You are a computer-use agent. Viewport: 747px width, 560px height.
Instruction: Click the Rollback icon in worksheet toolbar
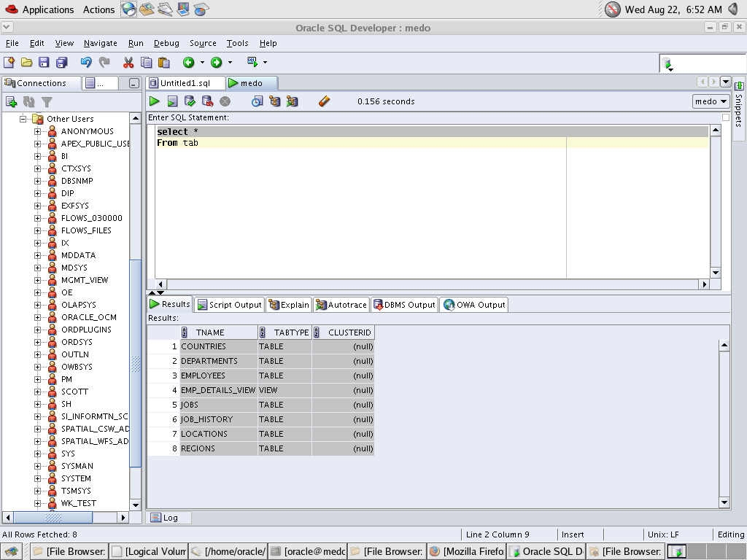(x=207, y=101)
